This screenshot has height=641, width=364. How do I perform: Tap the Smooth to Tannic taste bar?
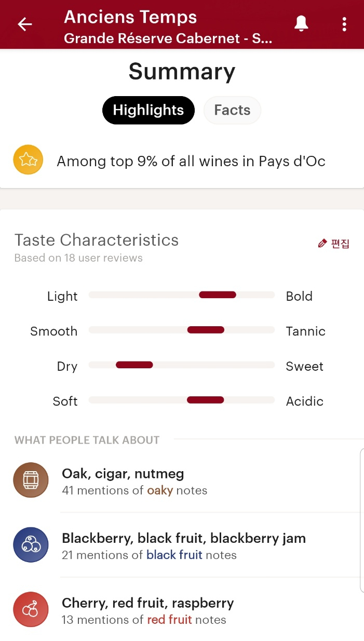point(182,330)
